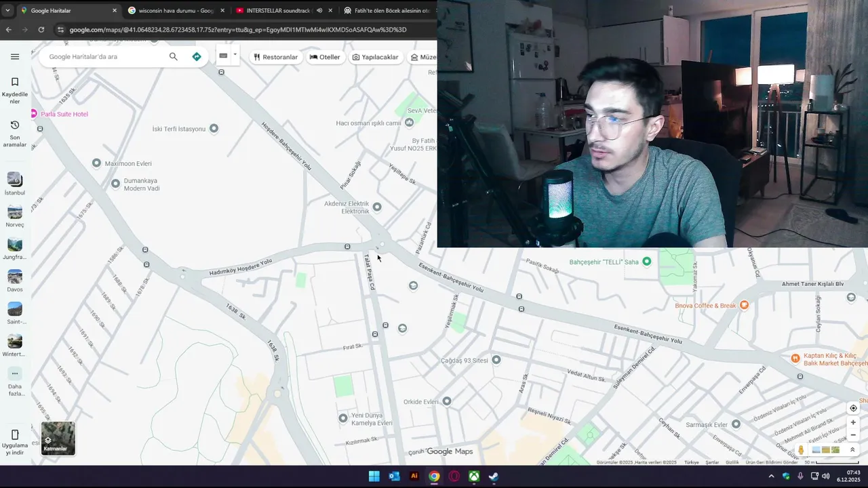Screen dimensions: 868x488
Task: Click the Yeni Dünya Kamelya Evleri marker
Action: pos(343,418)
